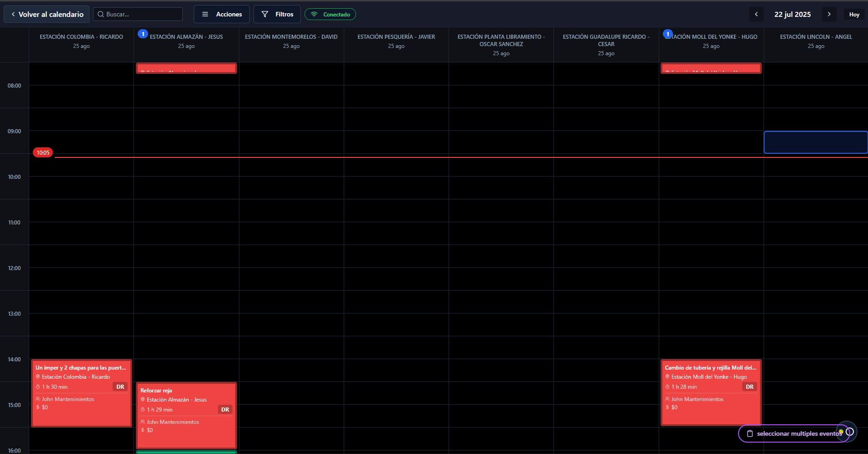Open event 'Cambio de tubería y rejilla Moll del...'
868x454 pixels.
click(x=711, y=393)
